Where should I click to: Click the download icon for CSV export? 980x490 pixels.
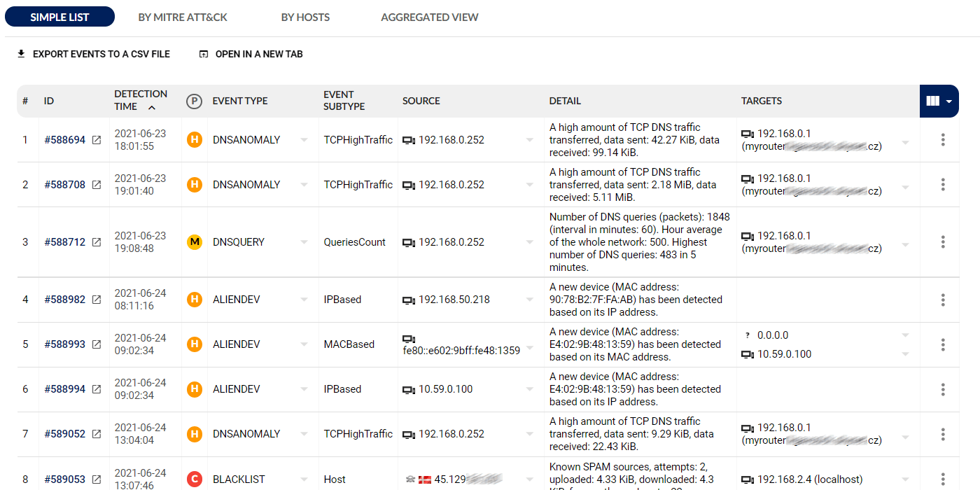pos(21,54)
